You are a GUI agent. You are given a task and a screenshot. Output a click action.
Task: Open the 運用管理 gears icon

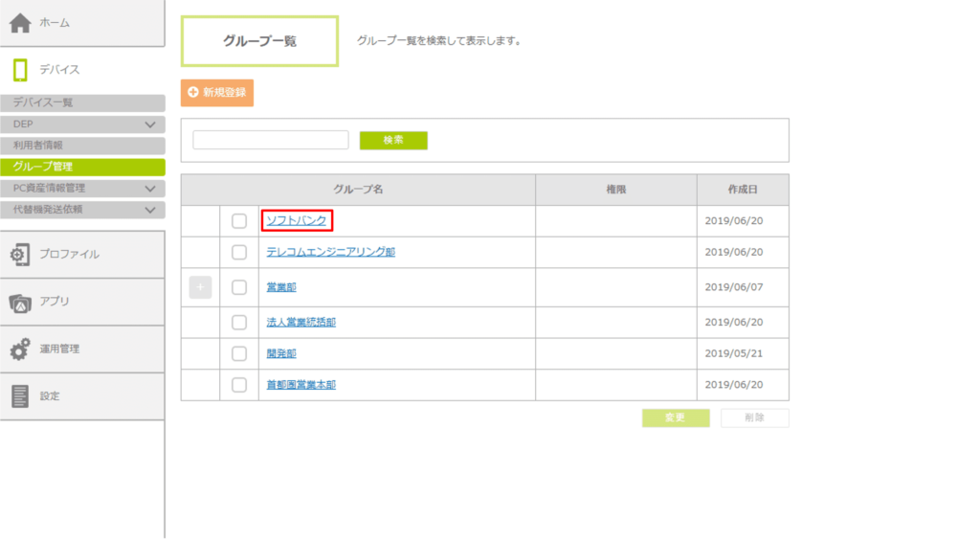click(20, 349)
